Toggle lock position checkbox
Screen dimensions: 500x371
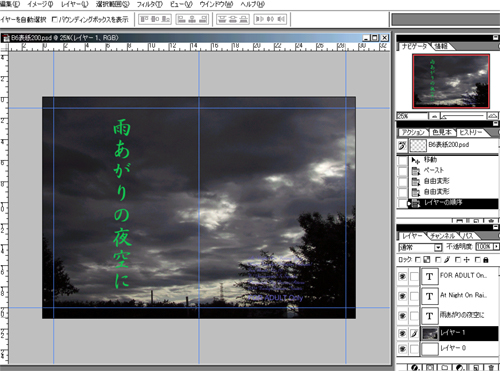pyautogui.click(x=458, y=260)
